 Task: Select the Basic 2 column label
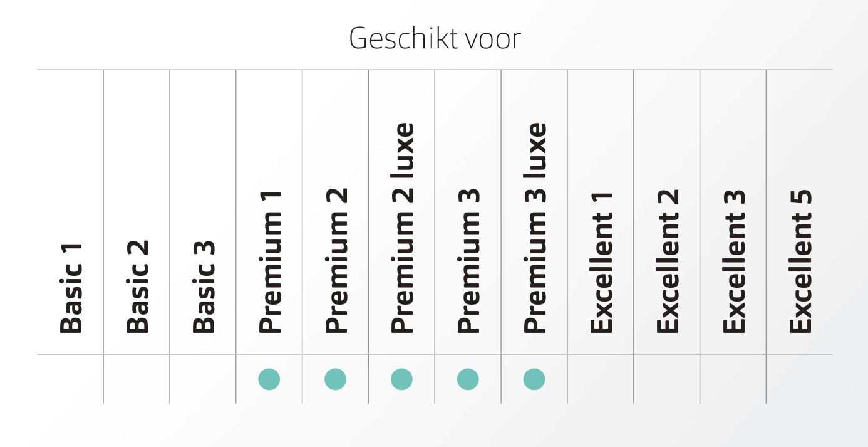pyautogui.click(x=137, y=286)
